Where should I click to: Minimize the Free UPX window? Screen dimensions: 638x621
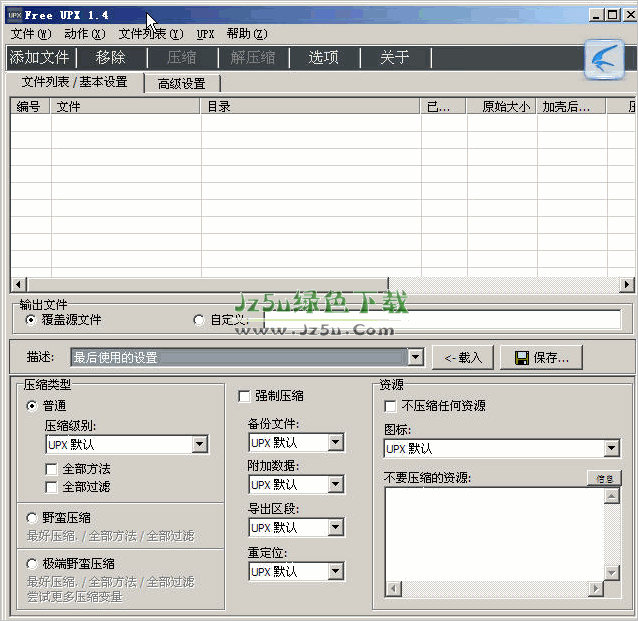point(596,15)
